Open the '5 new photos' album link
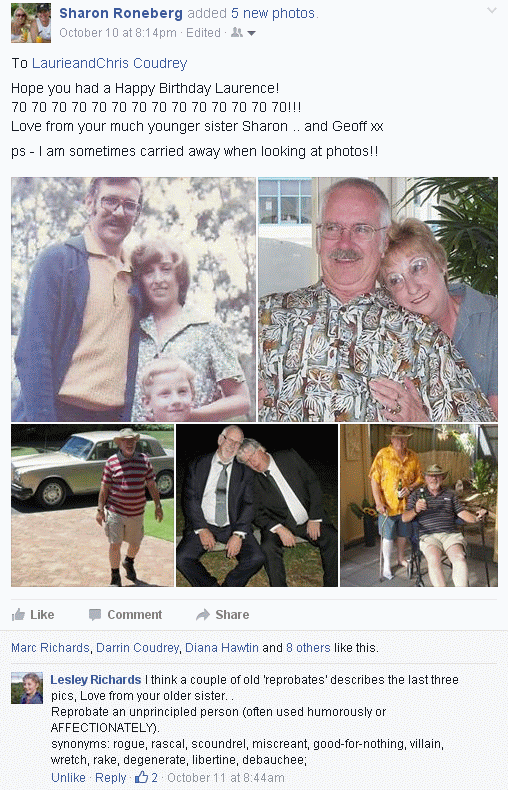 (x=273, y=13)
